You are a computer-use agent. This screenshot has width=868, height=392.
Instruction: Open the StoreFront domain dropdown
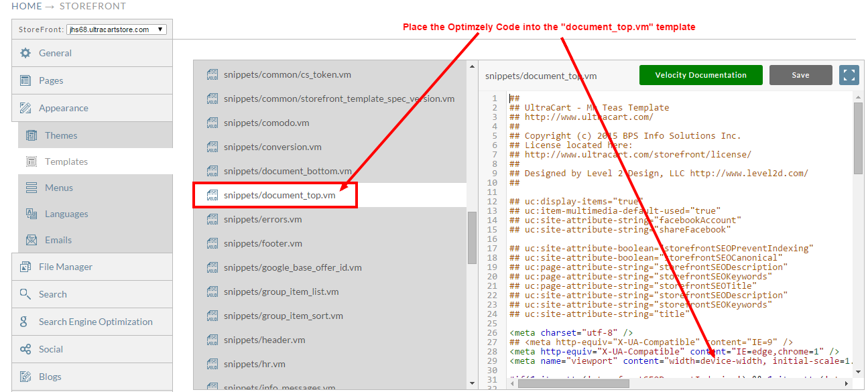pos(116,29)
